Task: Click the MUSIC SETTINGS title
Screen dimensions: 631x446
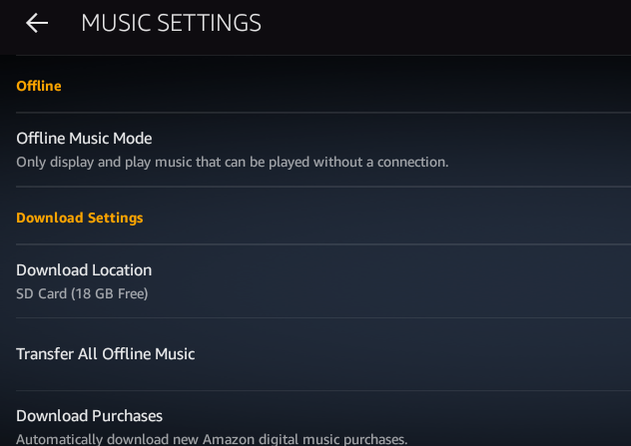Action: coord(171,23)
